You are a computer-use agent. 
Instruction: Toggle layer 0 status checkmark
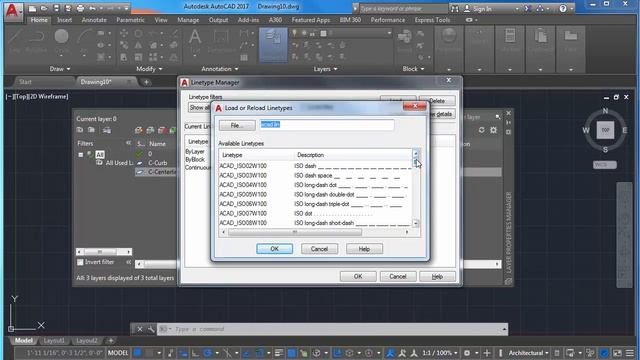tap(140, 153)
